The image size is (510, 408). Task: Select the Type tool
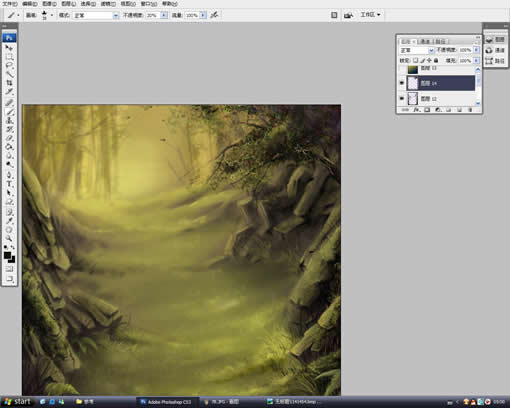[9, 184]
